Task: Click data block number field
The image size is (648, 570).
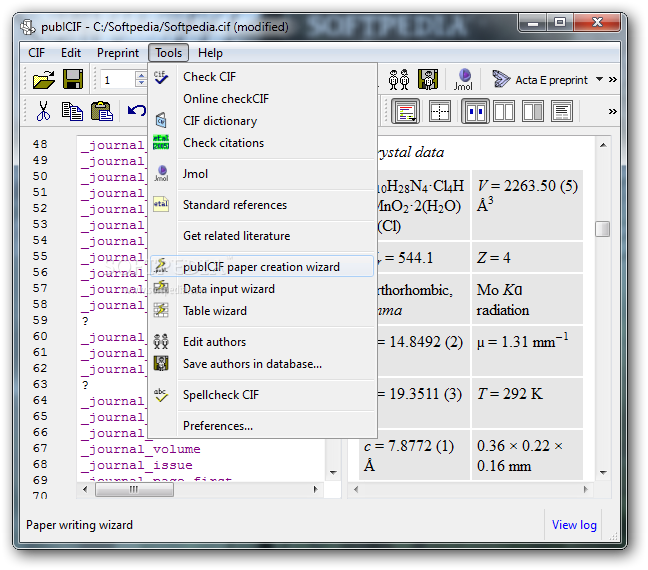Action: click(x=118, y=79)
